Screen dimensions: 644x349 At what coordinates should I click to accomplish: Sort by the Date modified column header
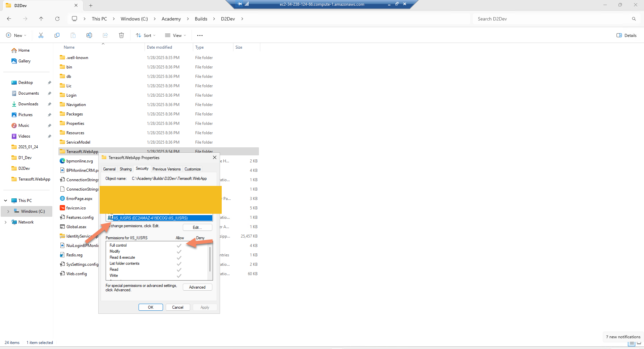tap(169, 47)
